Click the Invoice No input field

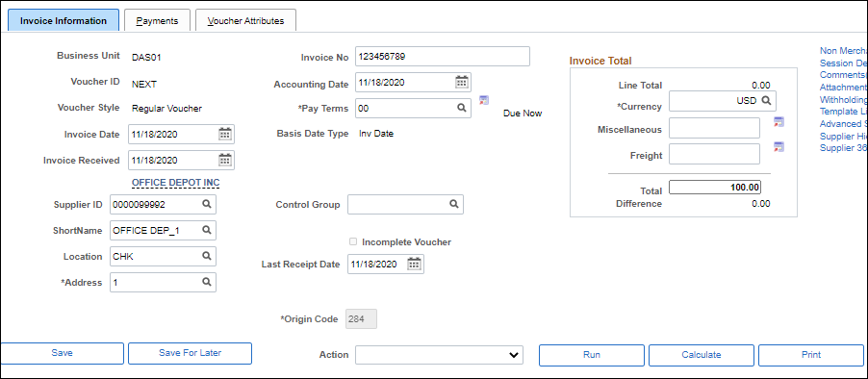click(x=443, y=57)
